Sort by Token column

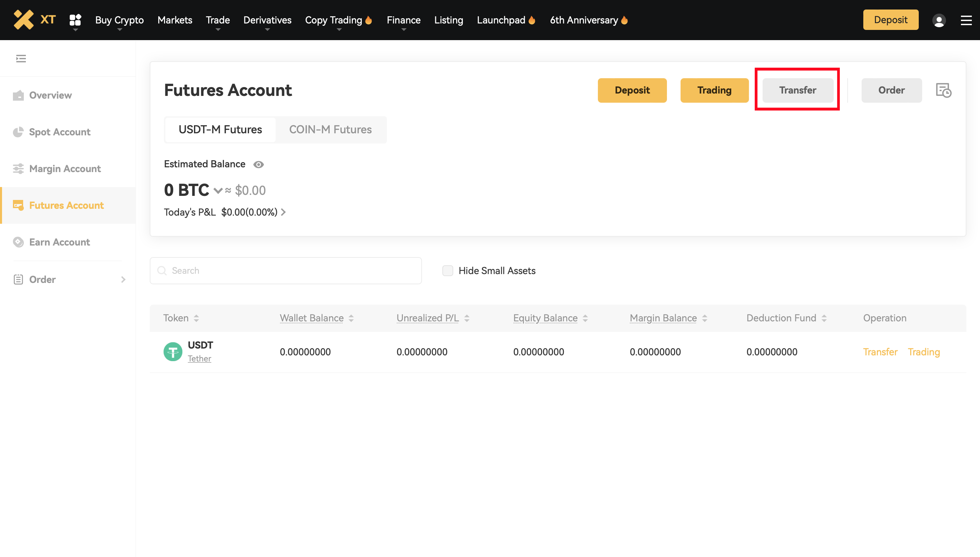[196, 318]
